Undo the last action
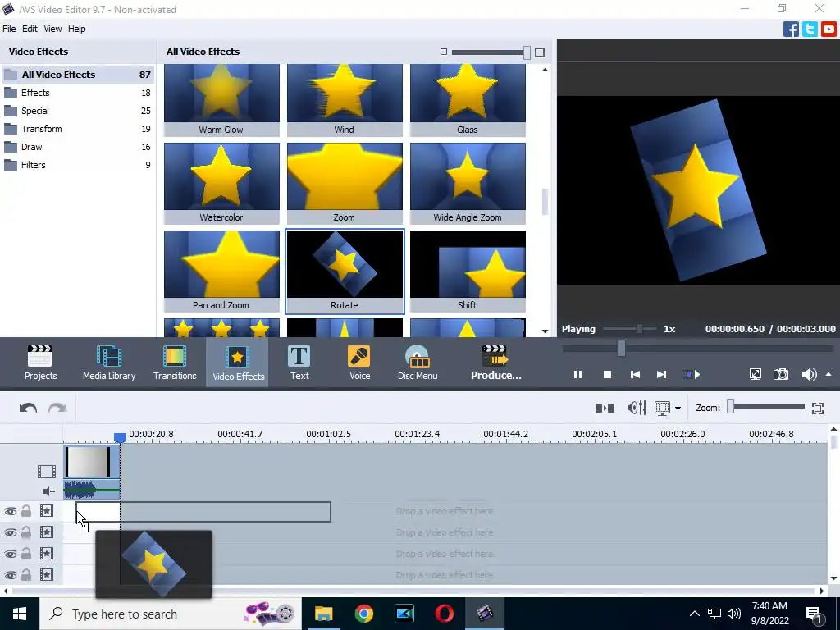 [28, 409]
